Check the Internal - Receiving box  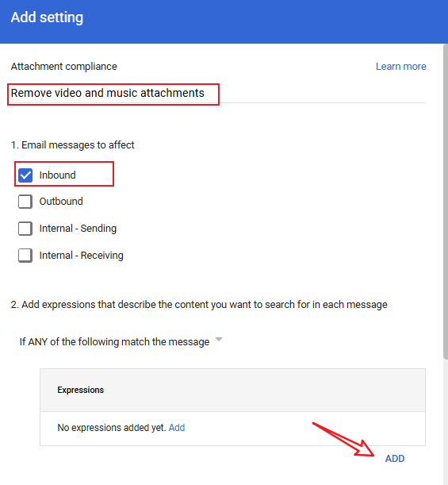pos(25,256)
